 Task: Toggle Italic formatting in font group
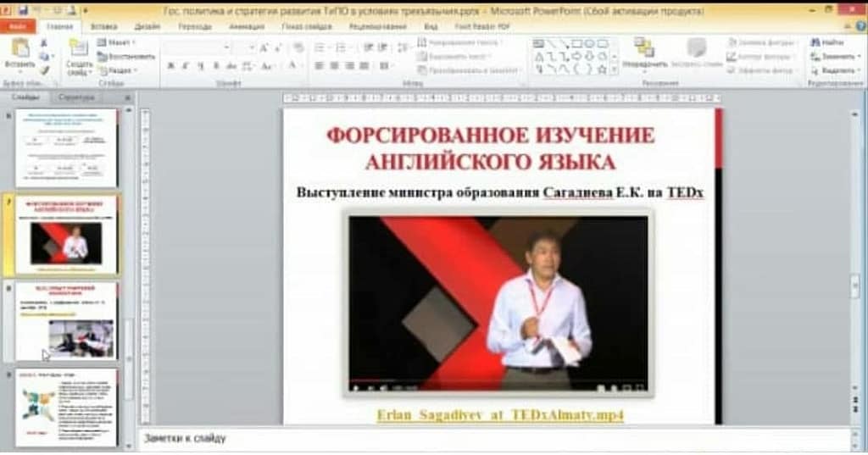click(184, 66)
